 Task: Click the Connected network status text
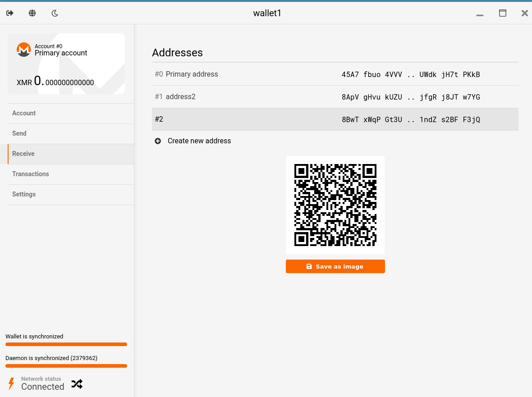click(43, 387)
